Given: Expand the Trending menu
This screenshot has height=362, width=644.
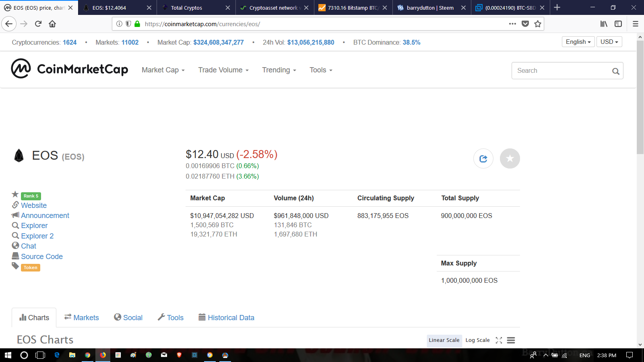Looking at the screenshot, I should coord(279,70).
